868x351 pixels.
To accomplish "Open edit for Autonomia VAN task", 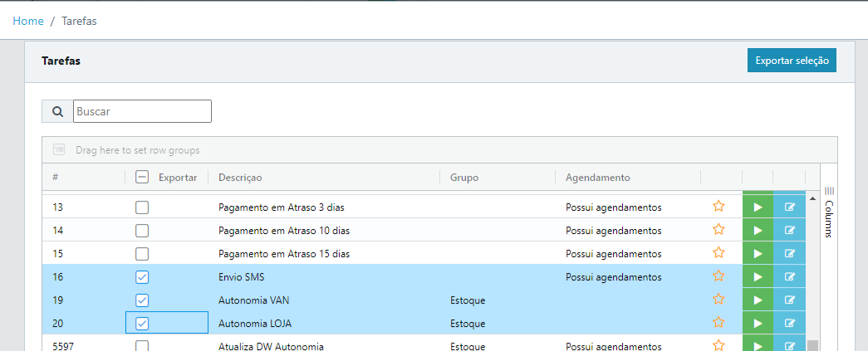I will (x=789, y=300).
